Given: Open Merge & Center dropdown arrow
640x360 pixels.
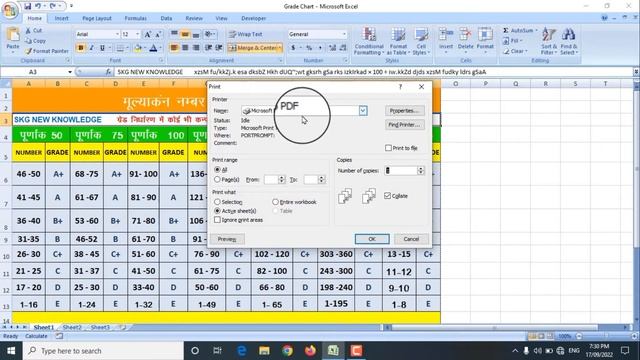Looking at the screenshot, I should click(x=280, y=48).
